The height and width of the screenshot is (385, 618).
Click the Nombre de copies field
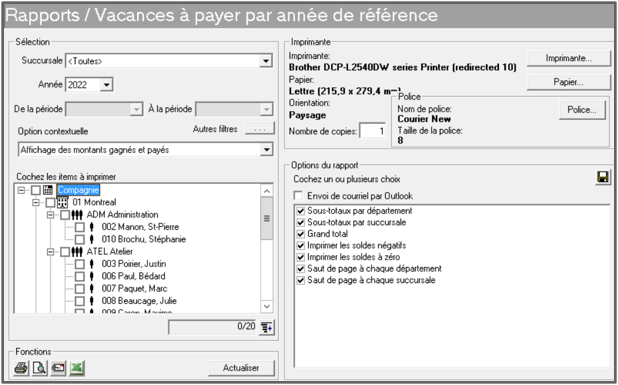(x=373, y=131)
